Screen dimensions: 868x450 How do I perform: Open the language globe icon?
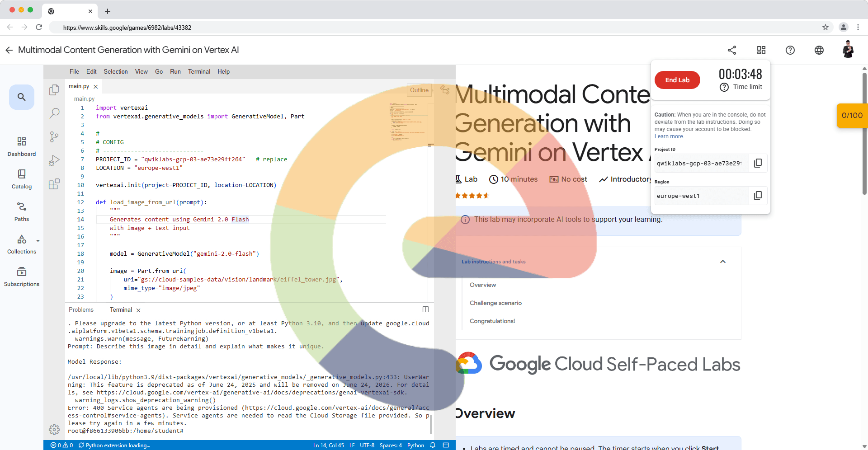click(819, 50)
